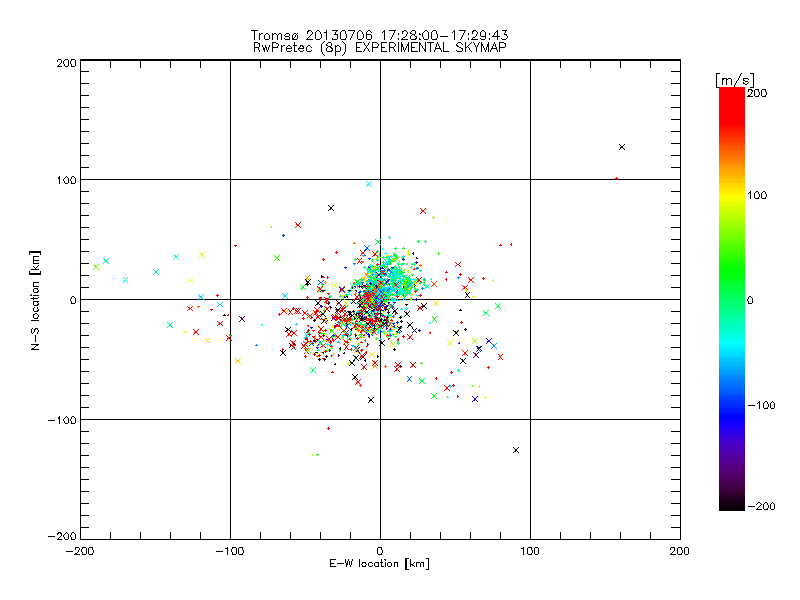
Task: Click the x-axis tick label '-200'
Action: point(80,551)
